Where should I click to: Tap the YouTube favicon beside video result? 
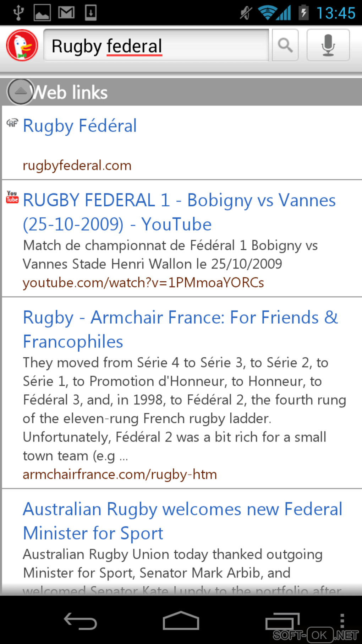[x=12, y=197]
